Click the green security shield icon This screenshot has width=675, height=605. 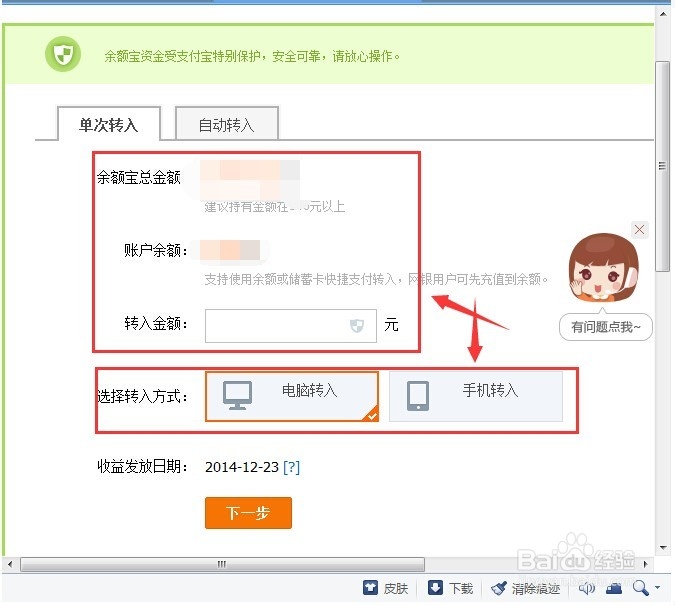[63, 54]
